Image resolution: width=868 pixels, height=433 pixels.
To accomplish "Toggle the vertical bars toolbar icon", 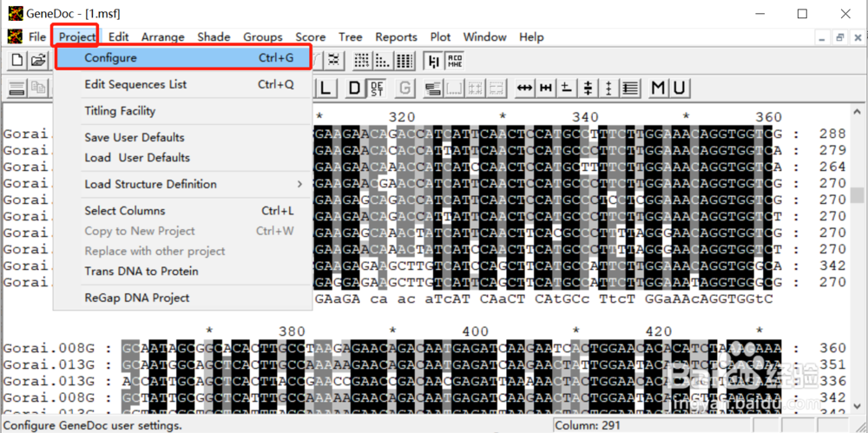I will click(433, 61).
